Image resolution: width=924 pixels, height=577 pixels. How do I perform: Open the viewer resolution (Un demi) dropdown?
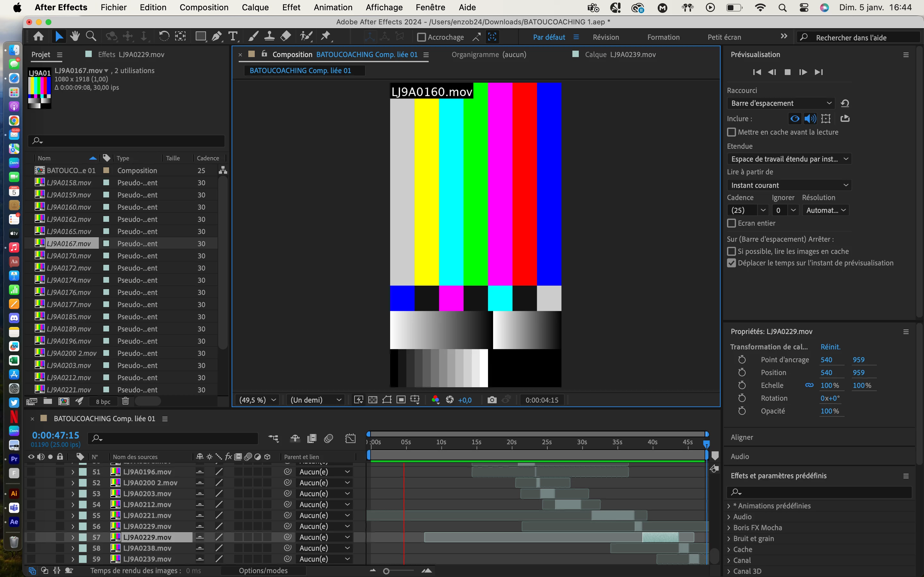(315, 400)
